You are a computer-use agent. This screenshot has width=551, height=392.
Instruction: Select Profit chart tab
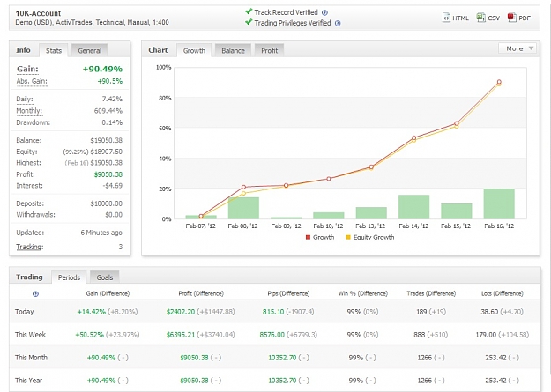(x=269, y=50)
